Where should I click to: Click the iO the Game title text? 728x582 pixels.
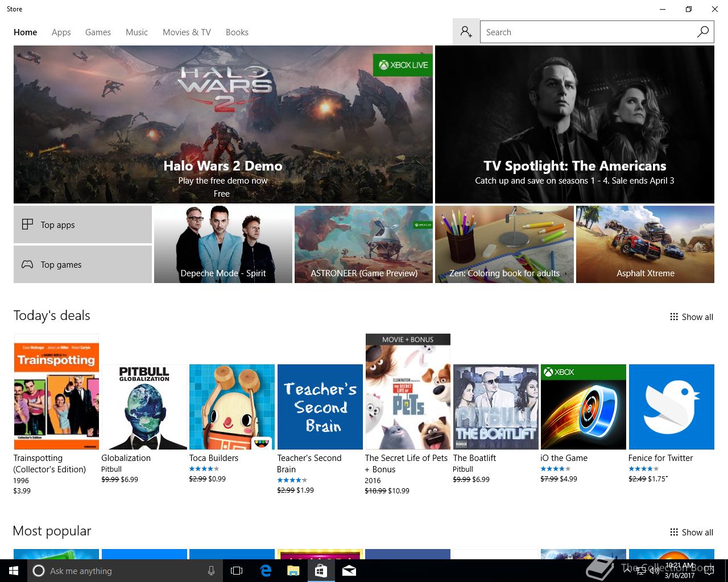click(x=564, y=458)
